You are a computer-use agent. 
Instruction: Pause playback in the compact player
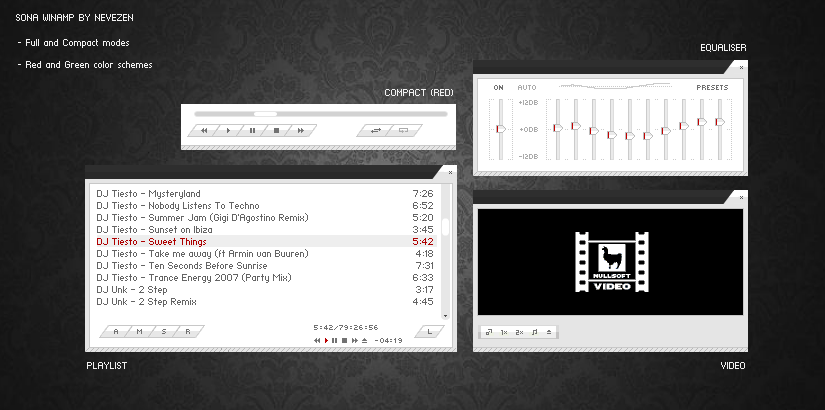coord(253,131)
